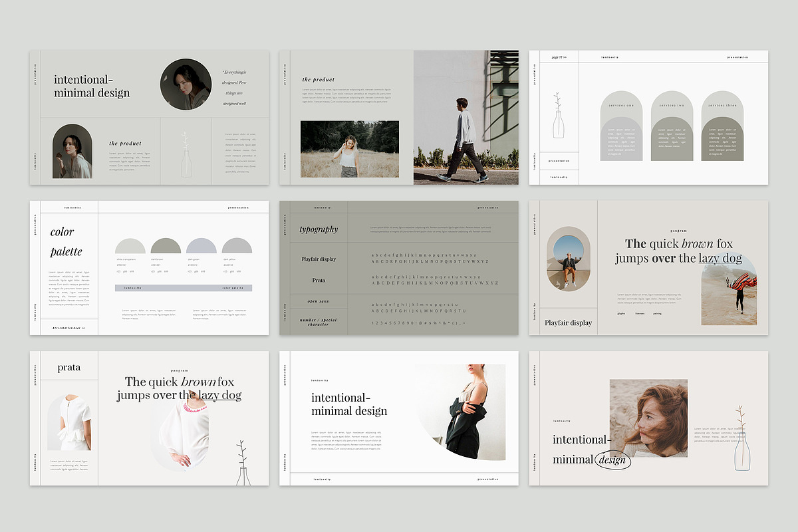The height and width of the screenshot is (532, 798).
Task: Click the "intentional-minimal design" title on the bottom-middle slide
Action: [x=349, y=404]
